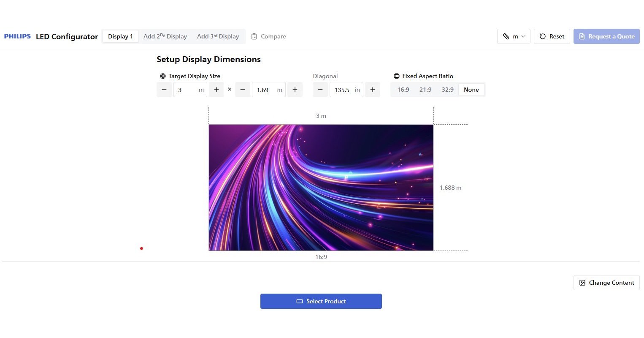644x338 pixels.
Task: Add 2nd Display tab
Action: 165,36
